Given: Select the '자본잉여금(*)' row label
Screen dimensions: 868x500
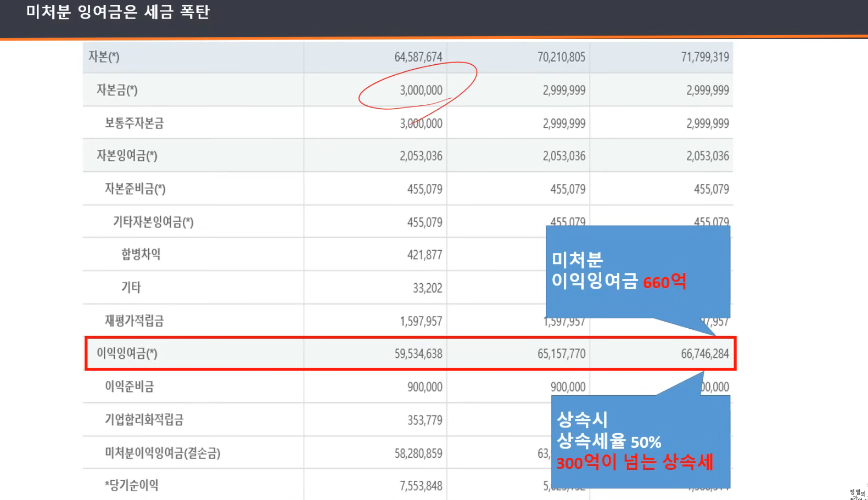Looking at the screenshot, I should 127,156.
